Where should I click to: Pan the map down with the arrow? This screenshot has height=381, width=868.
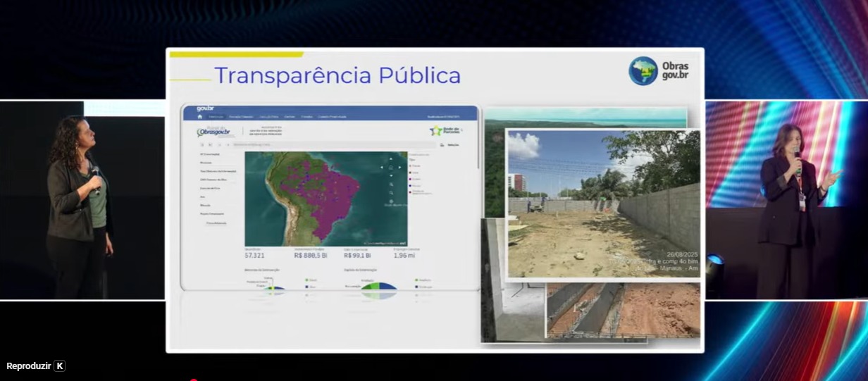point(391,176)
